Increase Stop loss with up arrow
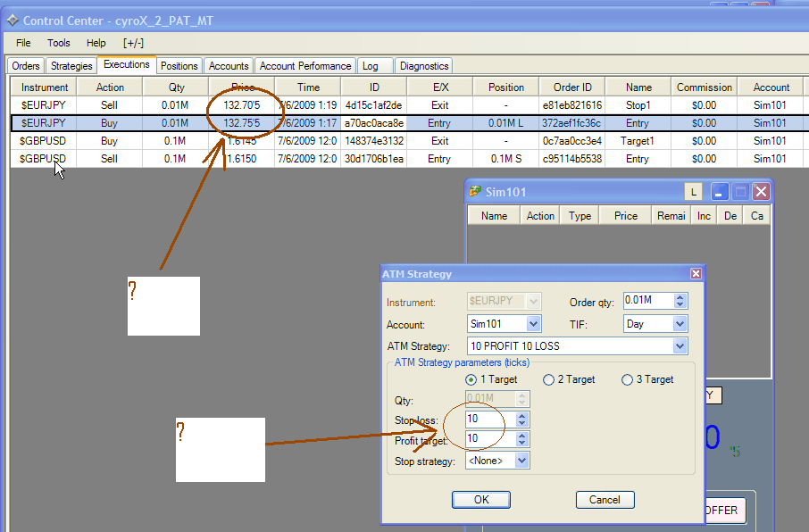 [x=522, y=416]
